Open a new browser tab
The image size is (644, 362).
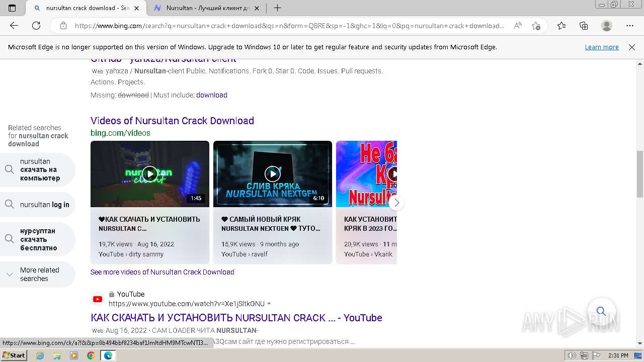coord(277,8)
